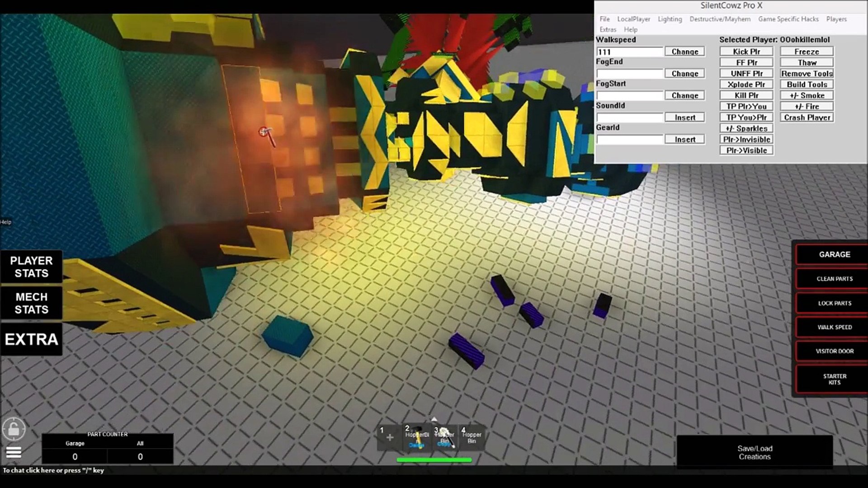Viewport: 868px width, 488px height.
Task: Select the Freeze player option
Action: 807,51
